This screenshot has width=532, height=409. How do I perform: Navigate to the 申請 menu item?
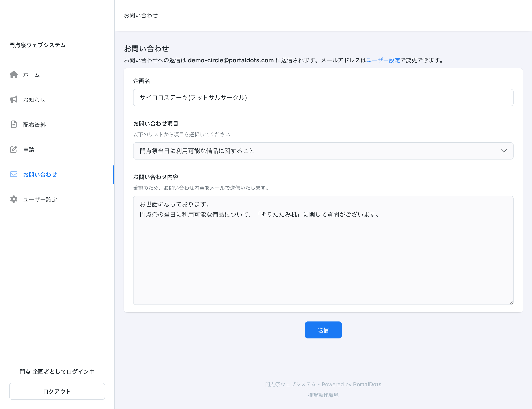tap(29, 150)
